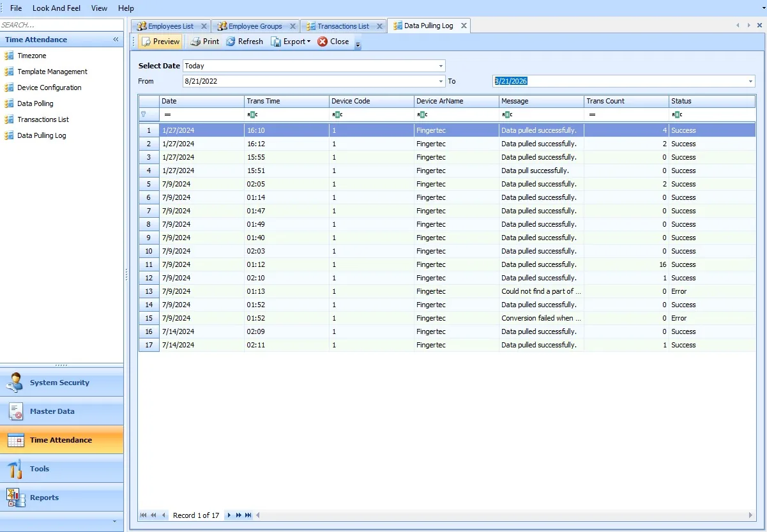Open Template Management in sidebar
The width and height of the screenshot is (767, 532).
[x=52, y=72]
